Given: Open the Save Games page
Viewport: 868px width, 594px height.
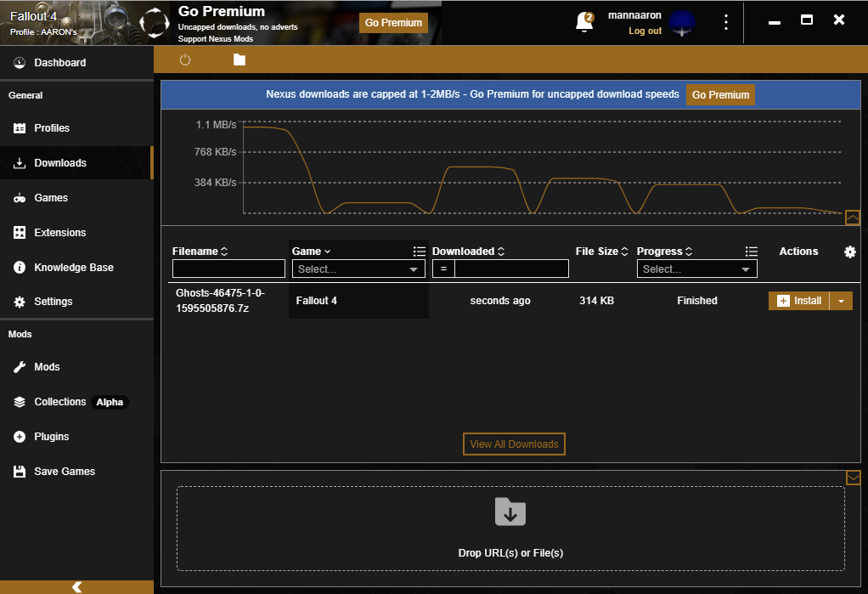Looking at the screenshot, I should pos(76,472).
